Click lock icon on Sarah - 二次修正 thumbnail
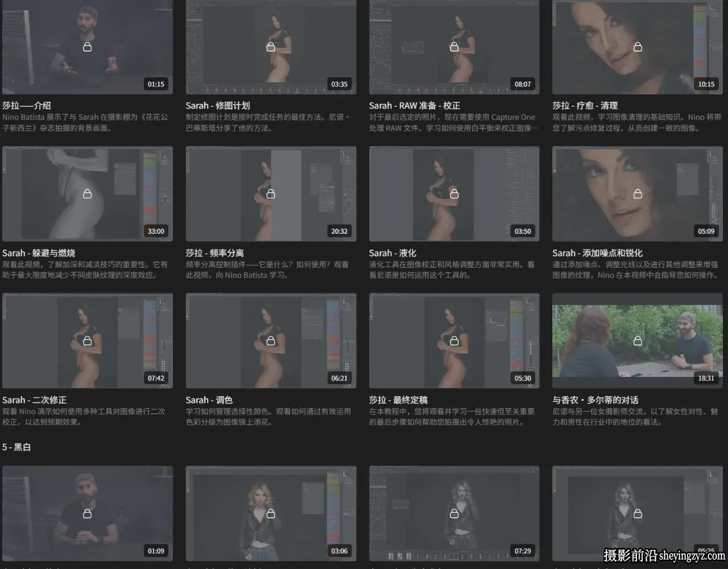This screenshot has height=569, width=728. point(88,340)
